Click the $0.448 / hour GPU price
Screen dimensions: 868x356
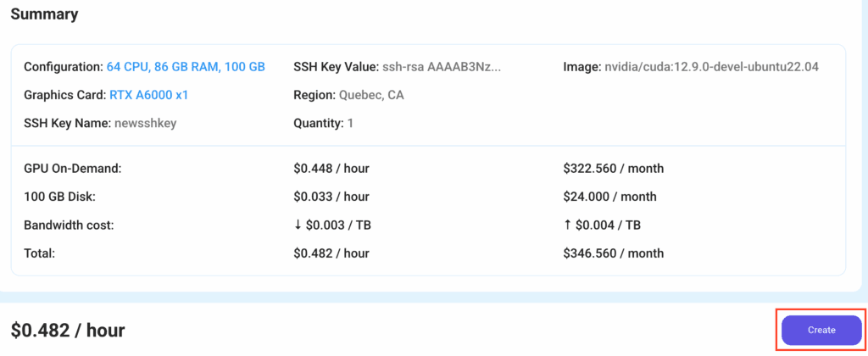(x=331, y=169)
